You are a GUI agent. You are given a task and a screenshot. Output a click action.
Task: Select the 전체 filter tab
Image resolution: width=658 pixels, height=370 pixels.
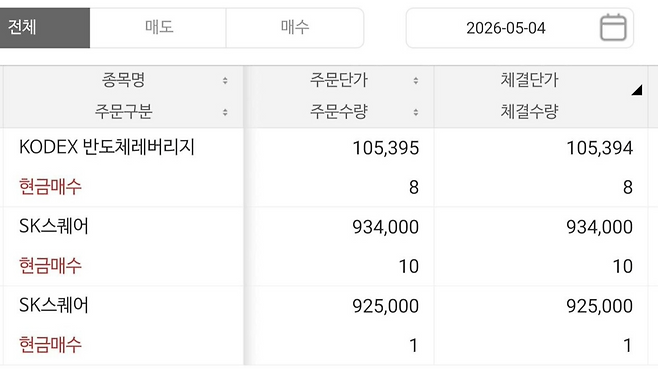click(x=45, y=28)
